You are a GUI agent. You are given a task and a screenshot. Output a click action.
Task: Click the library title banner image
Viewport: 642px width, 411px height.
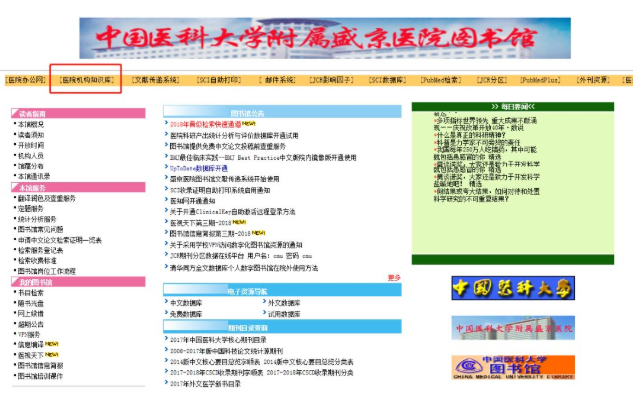325,38
